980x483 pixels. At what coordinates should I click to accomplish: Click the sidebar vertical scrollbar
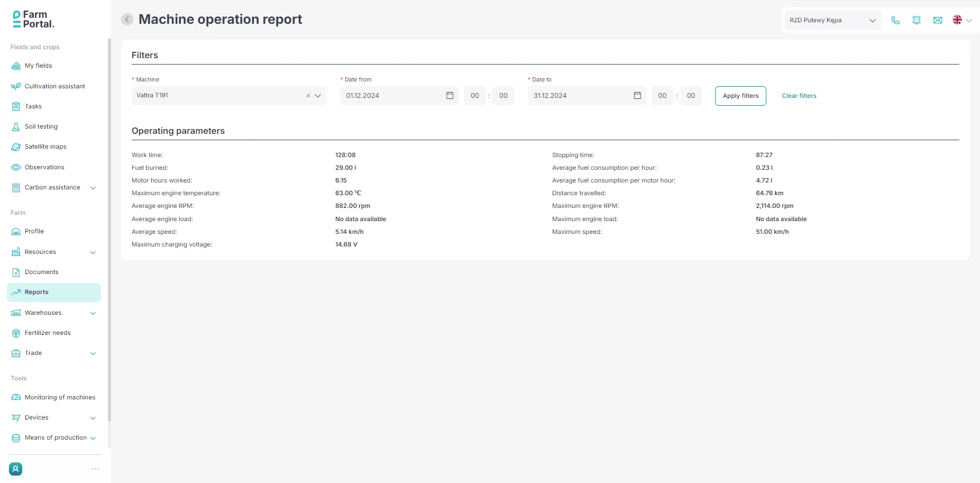(109, 230)
